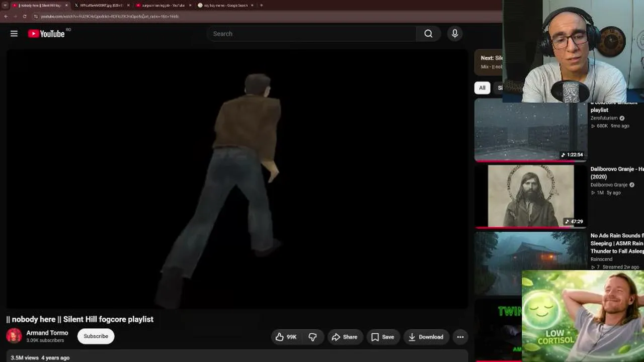Image resolution: width=644 pixels, height=362 pixels.
Task: Switch to the third tab, a YouTube video
Action: [x=163, y=5]
